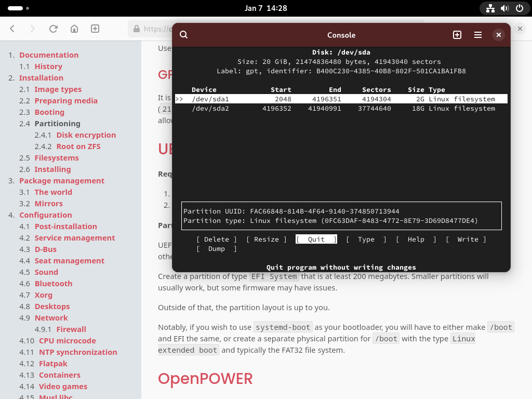
Task: Choose Type in the cfdisk menu
Action: [x=366, y=240]
